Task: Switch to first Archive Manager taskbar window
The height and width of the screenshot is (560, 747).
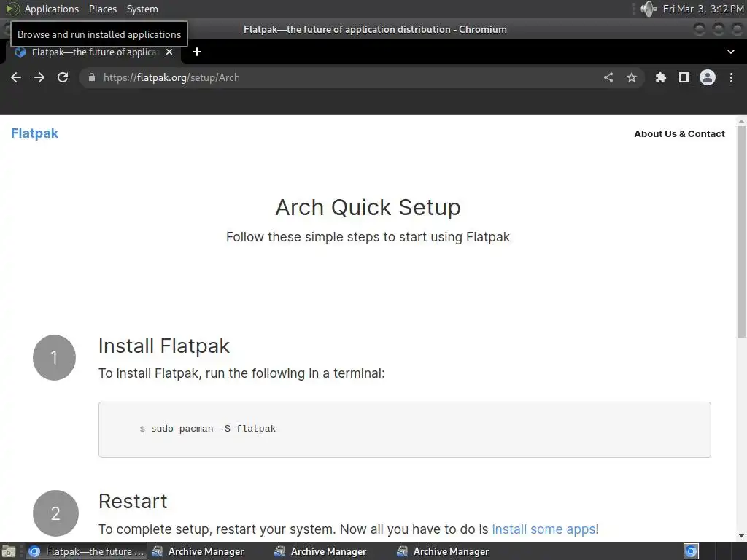Action: 198,551
